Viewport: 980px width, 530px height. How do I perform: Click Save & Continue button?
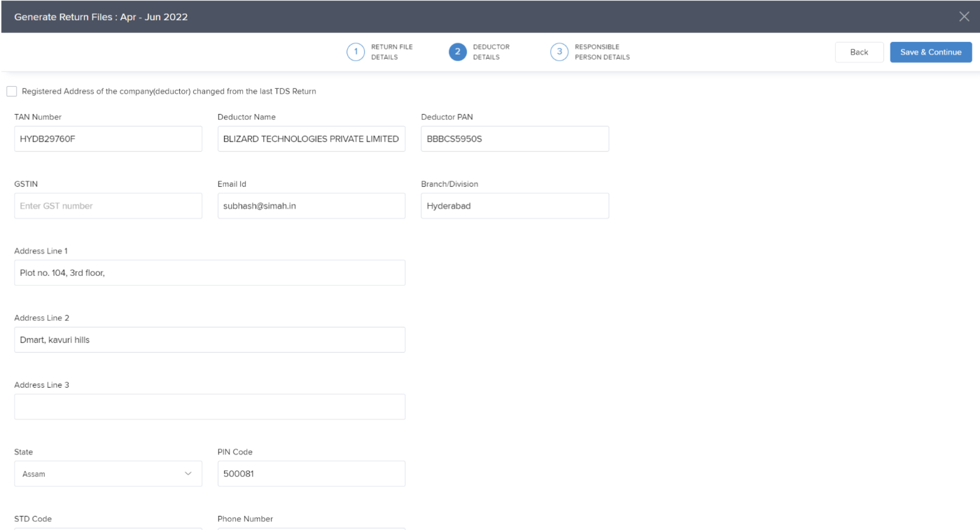click(930, 53)
